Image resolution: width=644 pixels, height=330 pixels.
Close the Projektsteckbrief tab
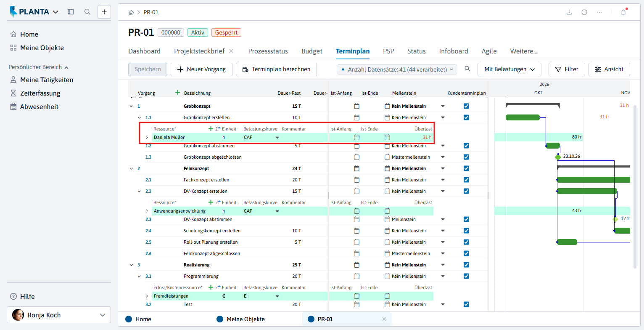231,51
